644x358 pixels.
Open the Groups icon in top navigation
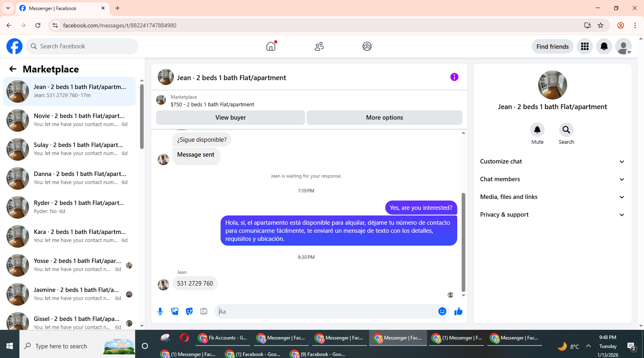coord(367,46)
